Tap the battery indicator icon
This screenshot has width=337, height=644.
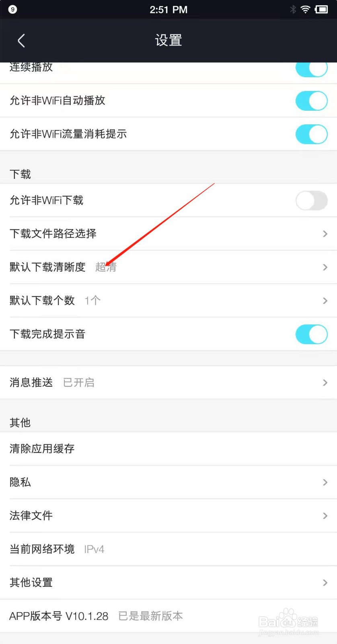click(322, 9)
